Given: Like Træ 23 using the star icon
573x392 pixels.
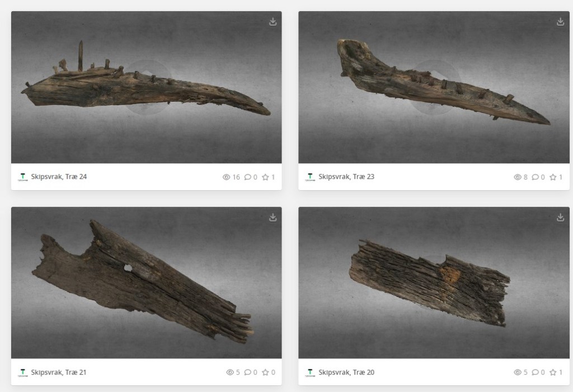Looking at the screenshot, I should pyautogui.click(x=553, y=177).
